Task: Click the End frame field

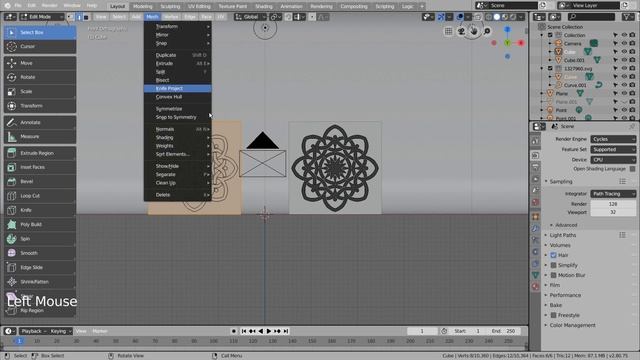Action: click(504, 331)
